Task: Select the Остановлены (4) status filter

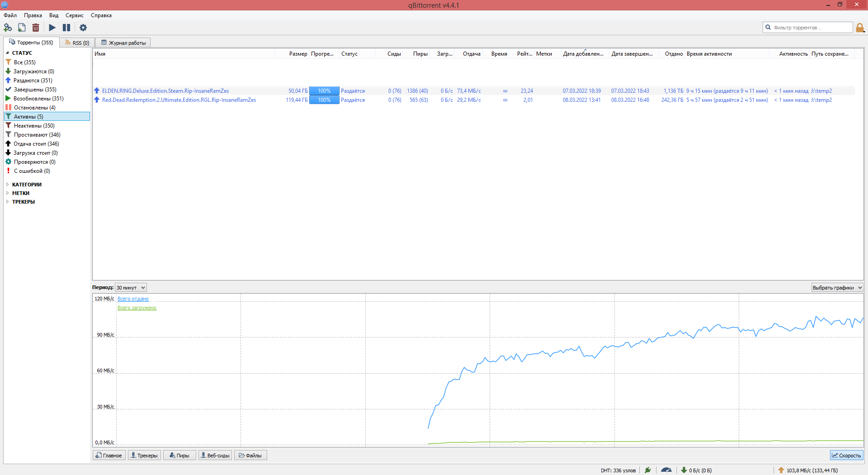Action: [x=34, y=108]
